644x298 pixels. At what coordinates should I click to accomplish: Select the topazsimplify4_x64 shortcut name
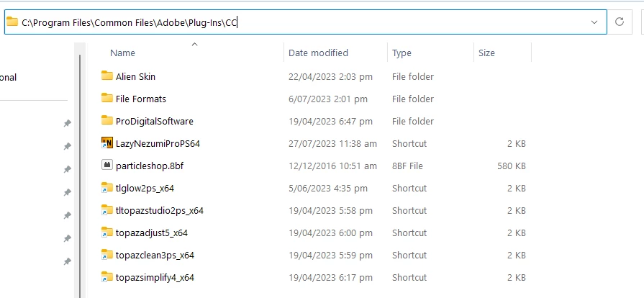(155, 277)
